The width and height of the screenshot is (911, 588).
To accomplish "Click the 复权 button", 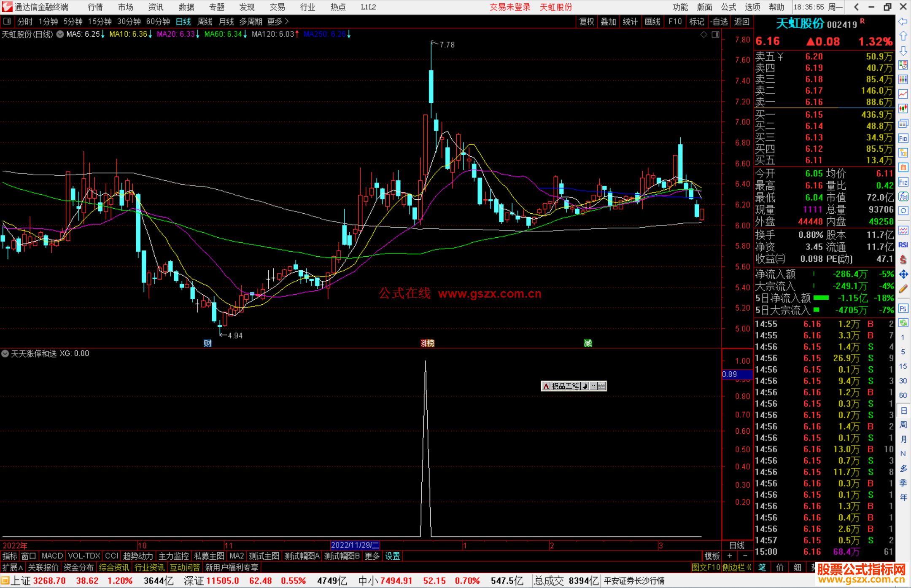I will click(587, 21).
